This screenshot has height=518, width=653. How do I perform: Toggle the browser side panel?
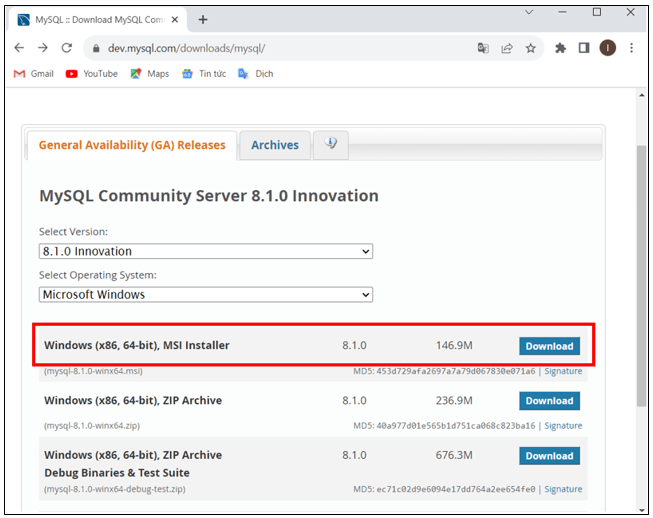tap(584, 47)
